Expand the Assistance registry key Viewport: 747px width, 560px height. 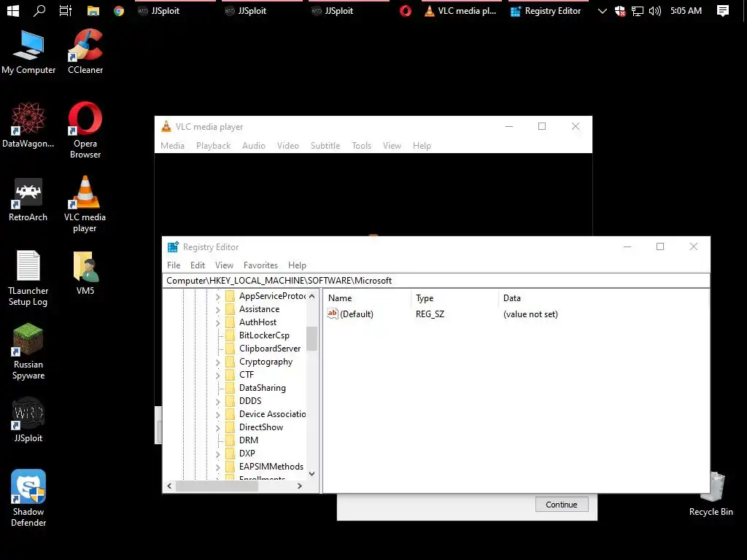(217, 309)
